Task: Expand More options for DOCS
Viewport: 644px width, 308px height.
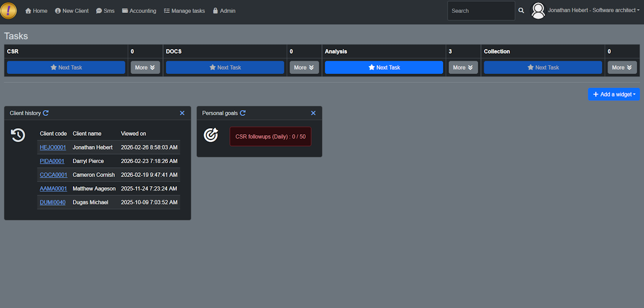Action: pyautogui.click(x=304, y=68)
